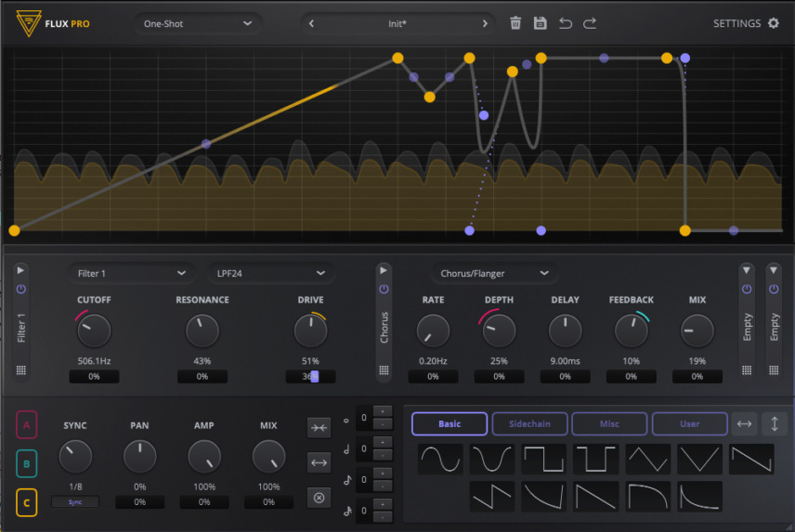Screen dimensions: 795x532
Task: Switch to the Misc shapes tab
Action: 609,423
